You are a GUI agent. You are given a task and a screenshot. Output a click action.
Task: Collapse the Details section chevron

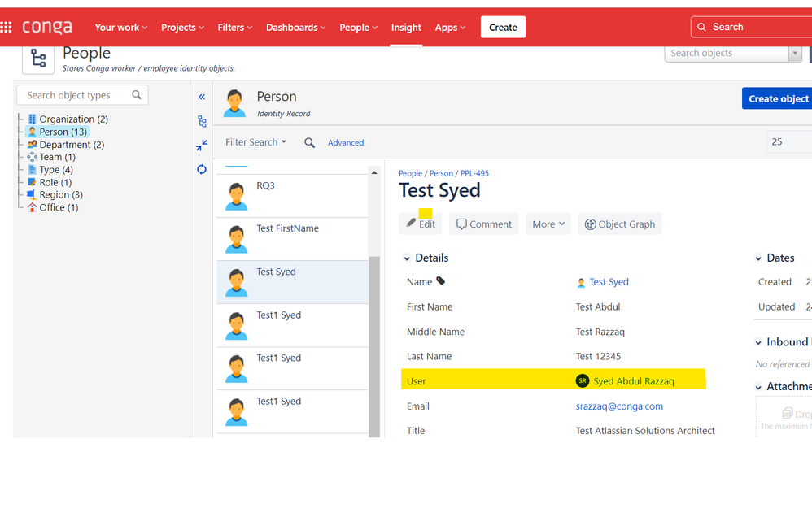pos(407,258)
